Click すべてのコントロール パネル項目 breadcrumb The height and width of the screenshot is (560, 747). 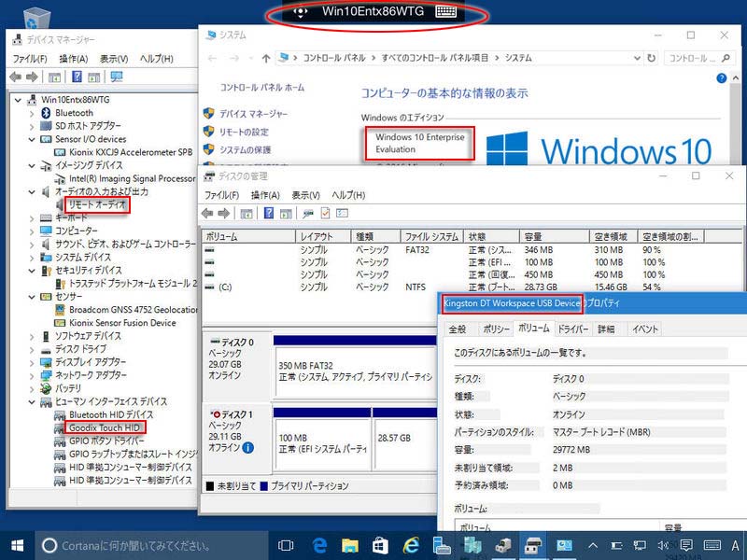(435, 58)
